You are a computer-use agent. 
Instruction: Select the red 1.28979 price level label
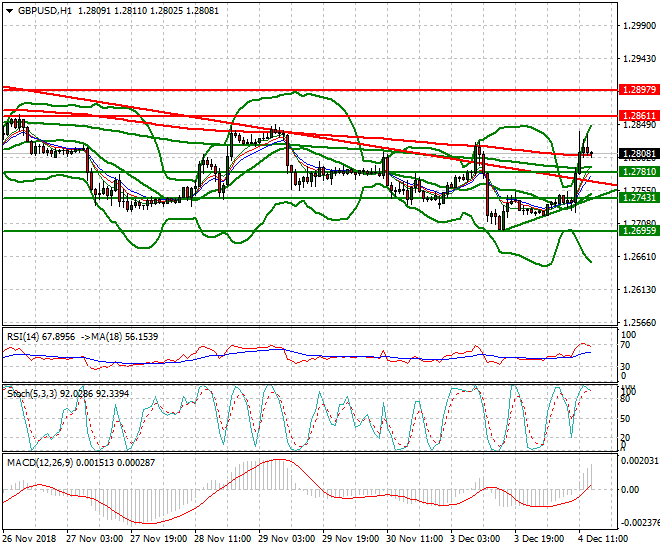click(x=639, y=90)
